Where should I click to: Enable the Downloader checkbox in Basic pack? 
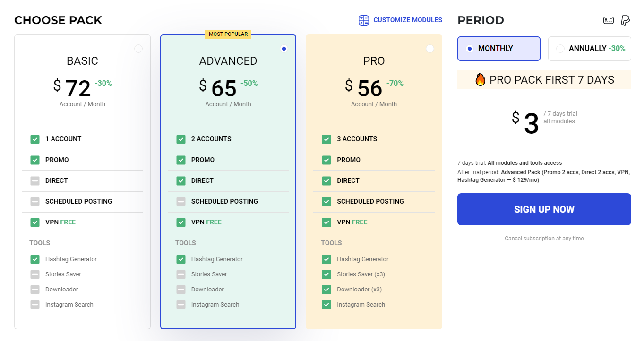click(35, 289)
